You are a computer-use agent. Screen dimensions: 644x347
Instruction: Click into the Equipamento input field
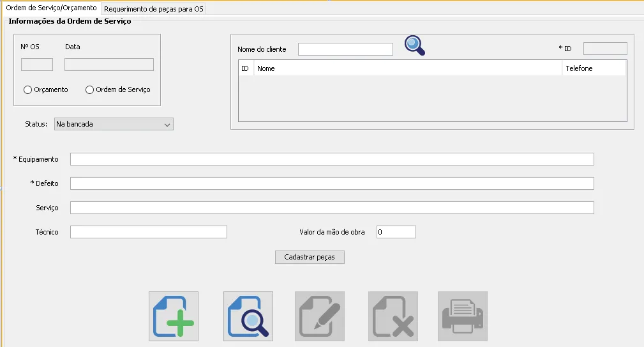(x=332, y=159)
